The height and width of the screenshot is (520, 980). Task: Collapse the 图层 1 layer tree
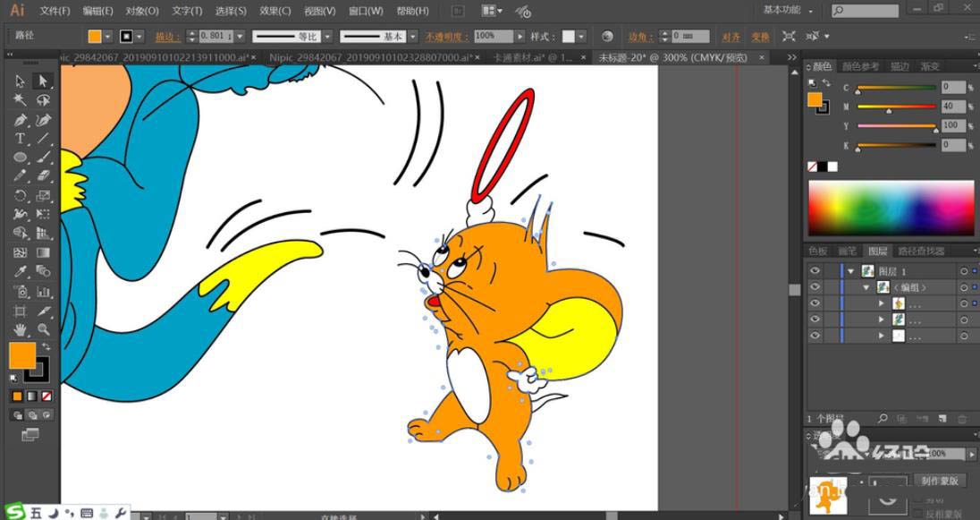pos(850,271)
